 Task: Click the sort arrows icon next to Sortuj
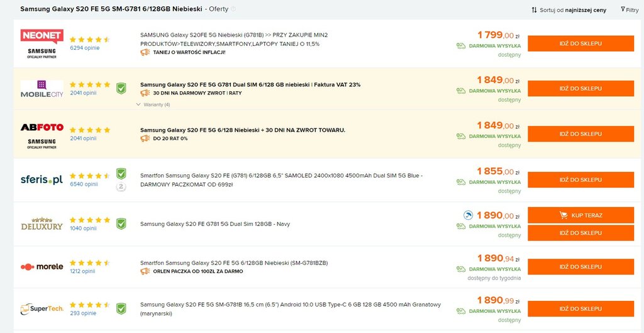[x=534, y=10]
